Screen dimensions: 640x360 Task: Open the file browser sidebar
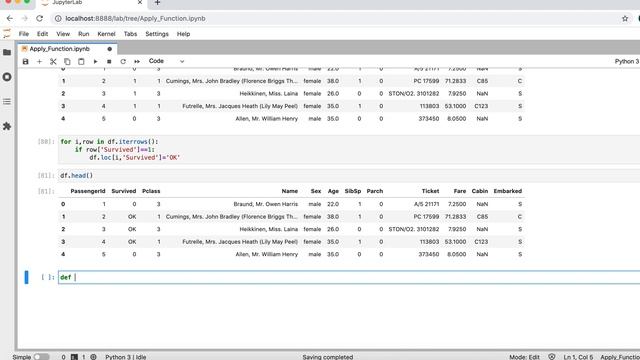7,52
